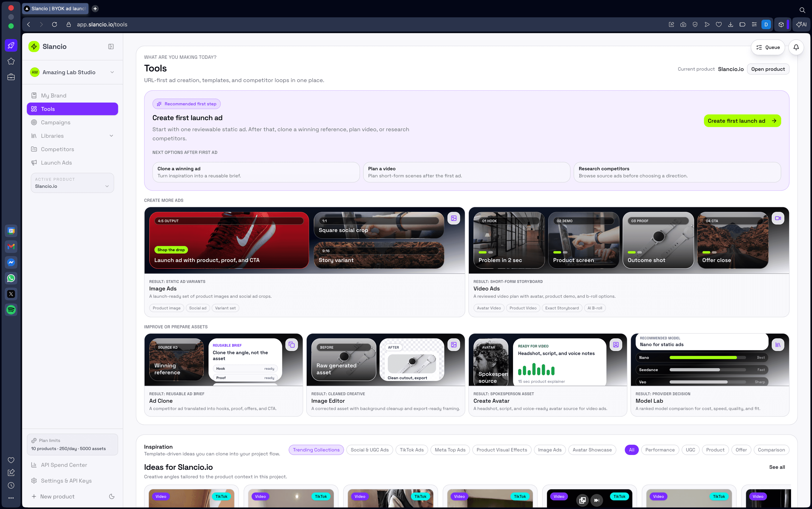Open the browser sidebar bookmarks star icon
The height and width of the screenshot is (509, 812).
click(11, 61)
